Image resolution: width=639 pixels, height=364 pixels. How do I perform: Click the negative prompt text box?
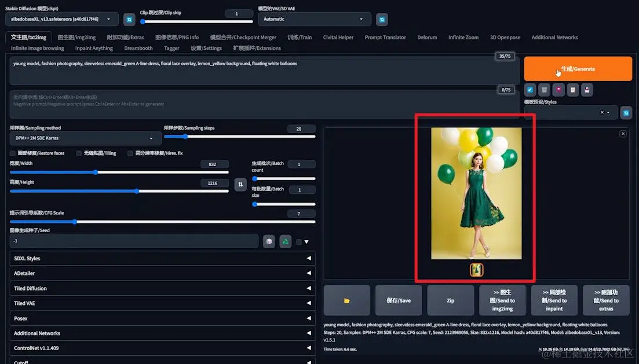click(264, 104)
